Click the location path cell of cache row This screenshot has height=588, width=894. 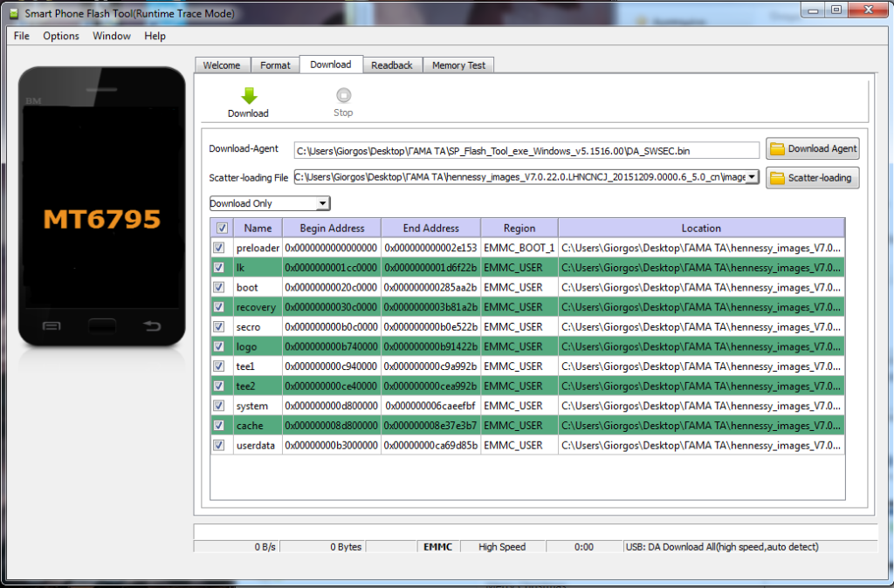[701, 425]
